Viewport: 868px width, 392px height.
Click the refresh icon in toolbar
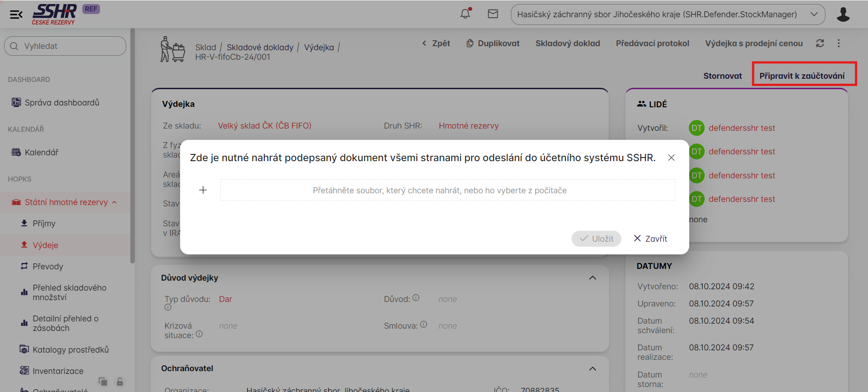(x=820, y=43)
